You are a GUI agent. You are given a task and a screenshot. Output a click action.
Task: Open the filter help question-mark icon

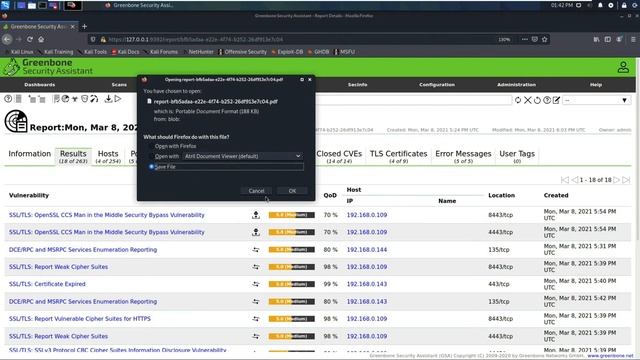click(x=547, y=100)
